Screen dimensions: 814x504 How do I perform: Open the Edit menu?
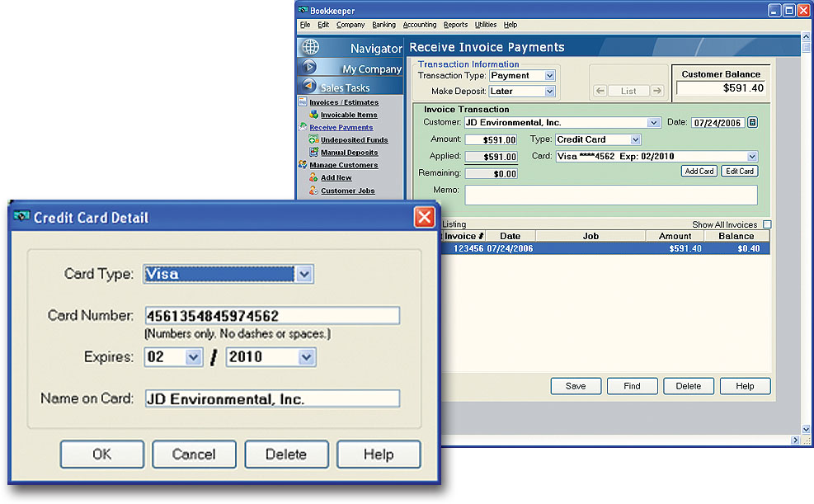point(323,25)
